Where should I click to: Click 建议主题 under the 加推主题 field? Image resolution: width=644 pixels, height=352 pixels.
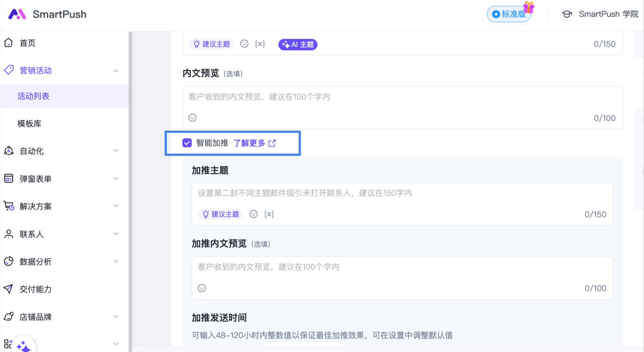pos(220,214)
